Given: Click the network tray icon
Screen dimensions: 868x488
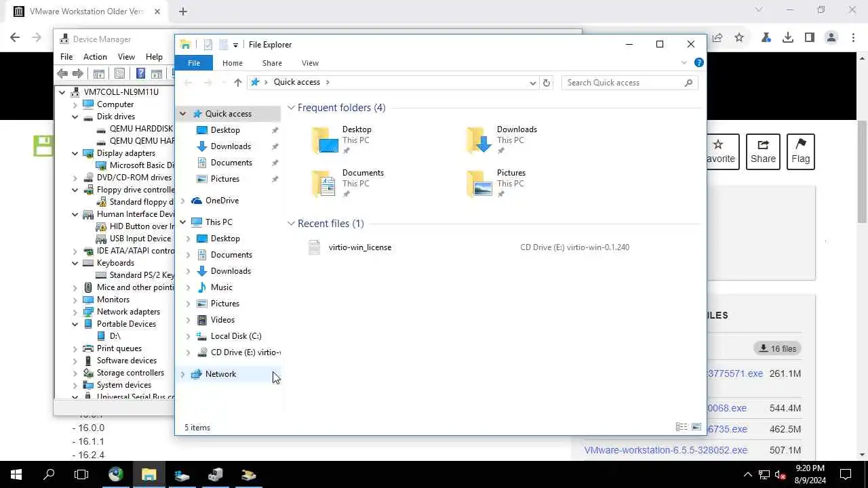Looking at the screenshot, I should (x=764, y=474).
